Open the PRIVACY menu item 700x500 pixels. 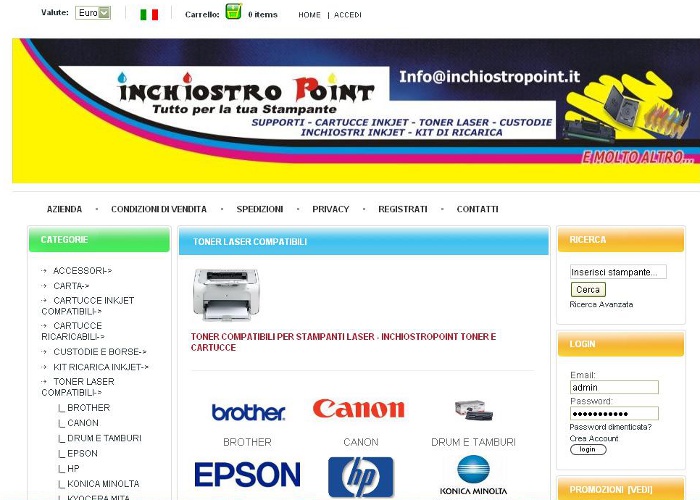tap(330, 209)
